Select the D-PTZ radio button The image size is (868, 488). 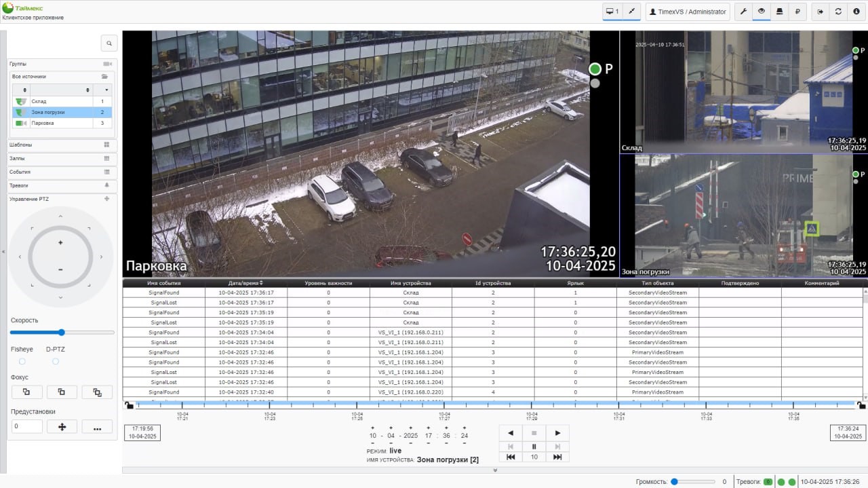[56, 362]
